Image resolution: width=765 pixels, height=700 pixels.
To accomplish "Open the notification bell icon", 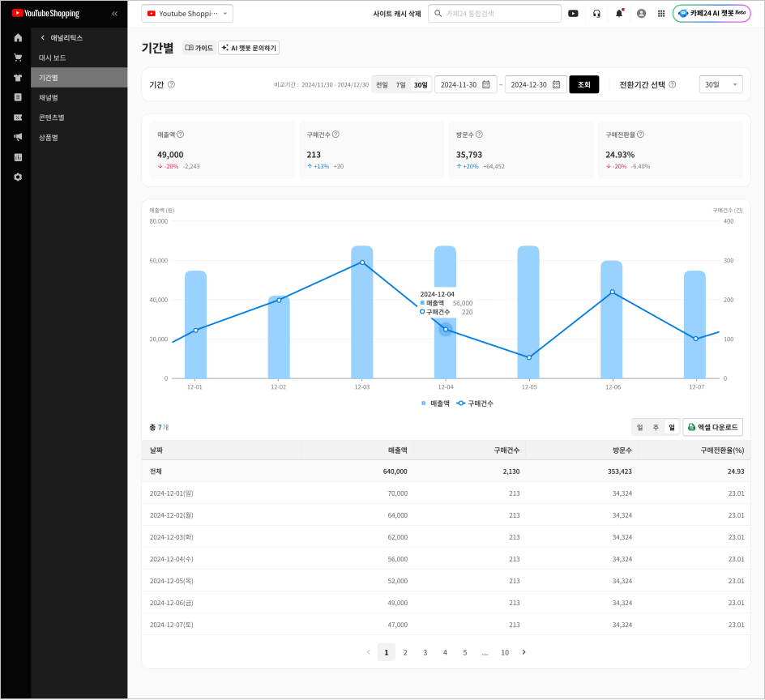I will click(619, 14).
